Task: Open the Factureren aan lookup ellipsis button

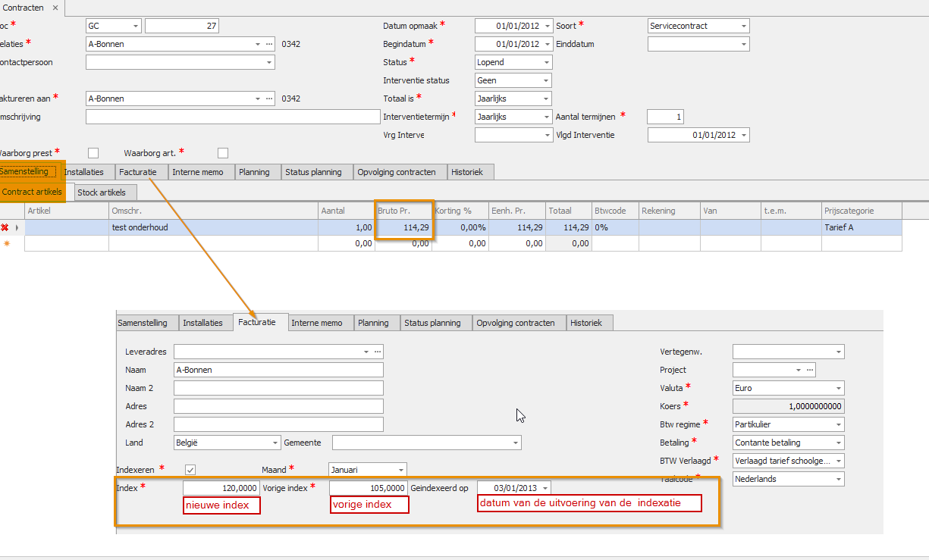Action: point(269,99)
